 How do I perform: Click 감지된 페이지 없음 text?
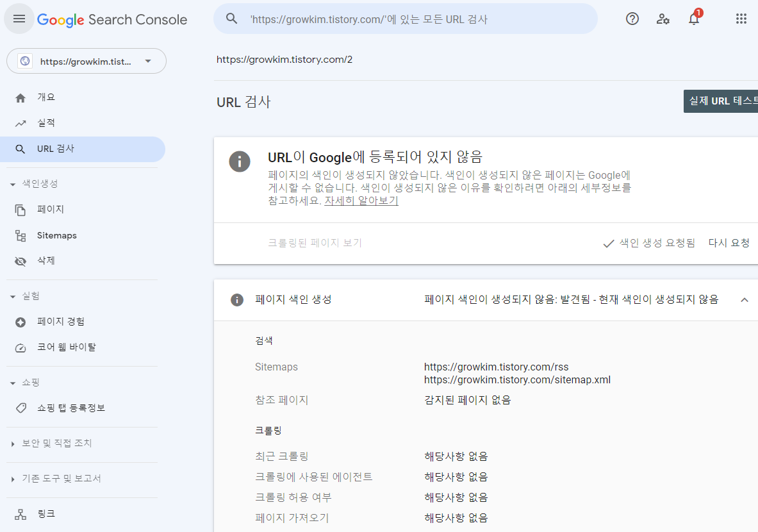click(x=468, y=400)
